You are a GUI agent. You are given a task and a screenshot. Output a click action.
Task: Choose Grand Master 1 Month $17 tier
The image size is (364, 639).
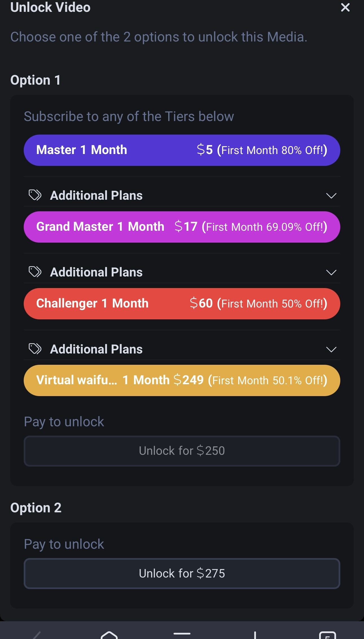click(x=182, y=227)
